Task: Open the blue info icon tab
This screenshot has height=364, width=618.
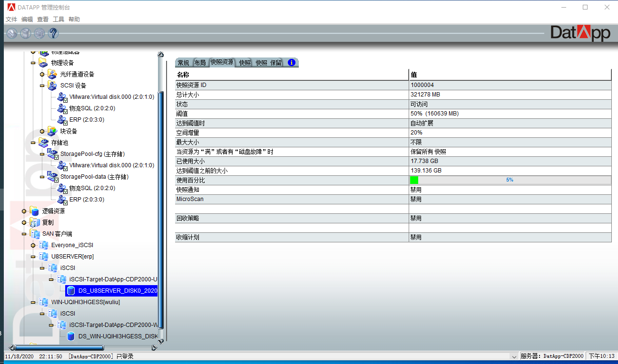Action: pos(292,62)
